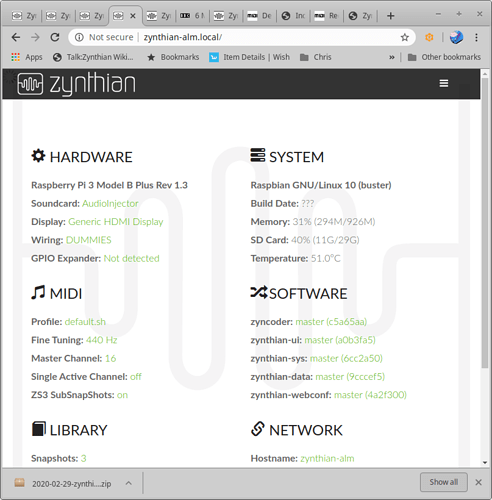Click scrollbar down arrow
492x500 pixels.
point(485,462)
